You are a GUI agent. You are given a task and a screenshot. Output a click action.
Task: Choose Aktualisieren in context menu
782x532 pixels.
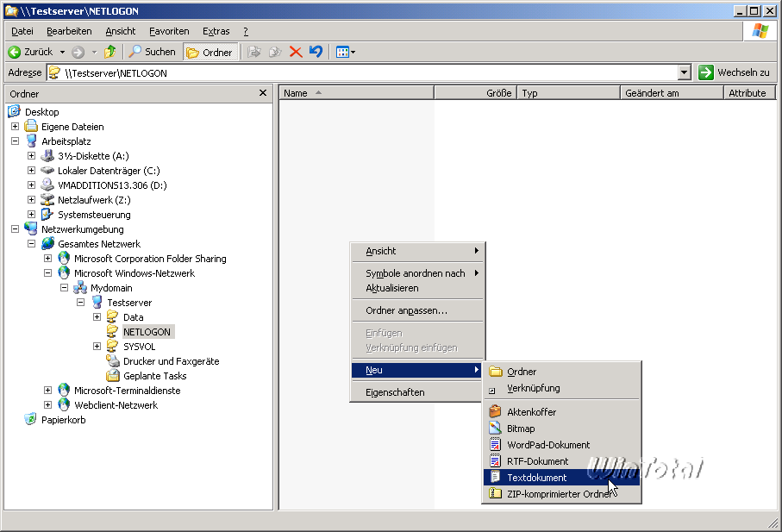[417, 288]
